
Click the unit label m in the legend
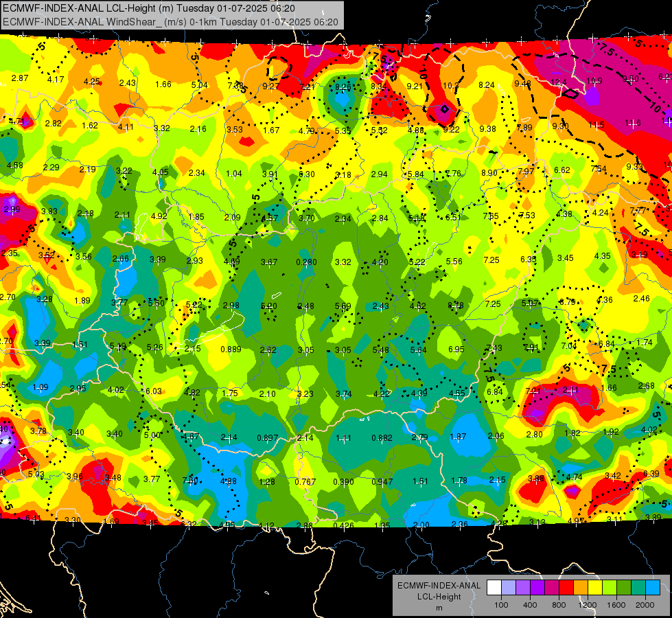(439, 608)
